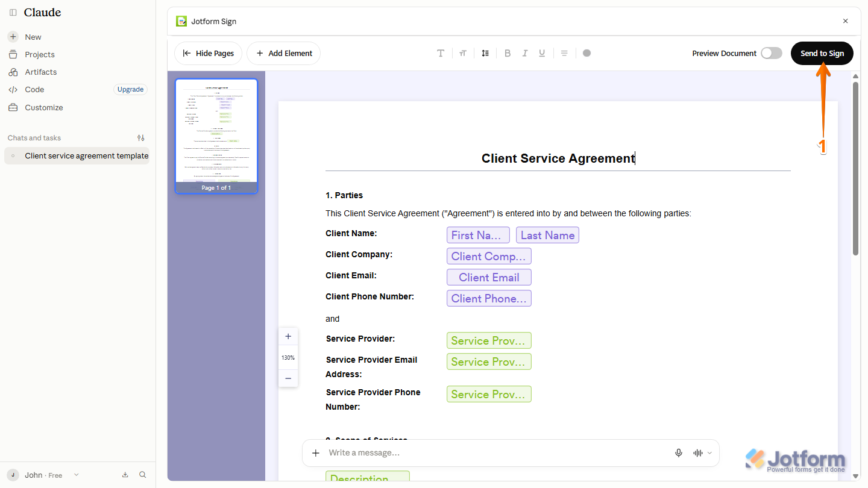
Task: Open the text color circle swatch
Action: [587, 53]
